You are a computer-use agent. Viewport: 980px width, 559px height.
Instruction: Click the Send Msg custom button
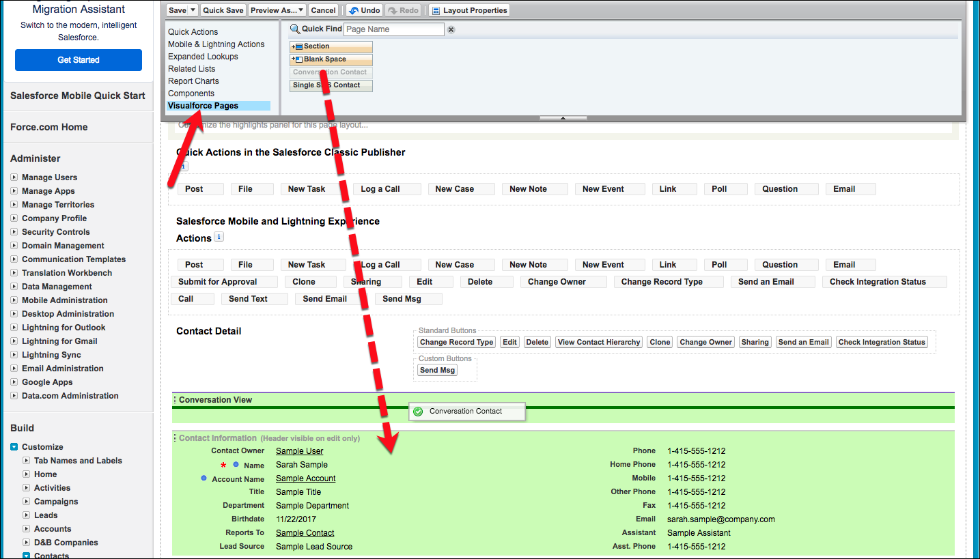click(x=437, y=370)
